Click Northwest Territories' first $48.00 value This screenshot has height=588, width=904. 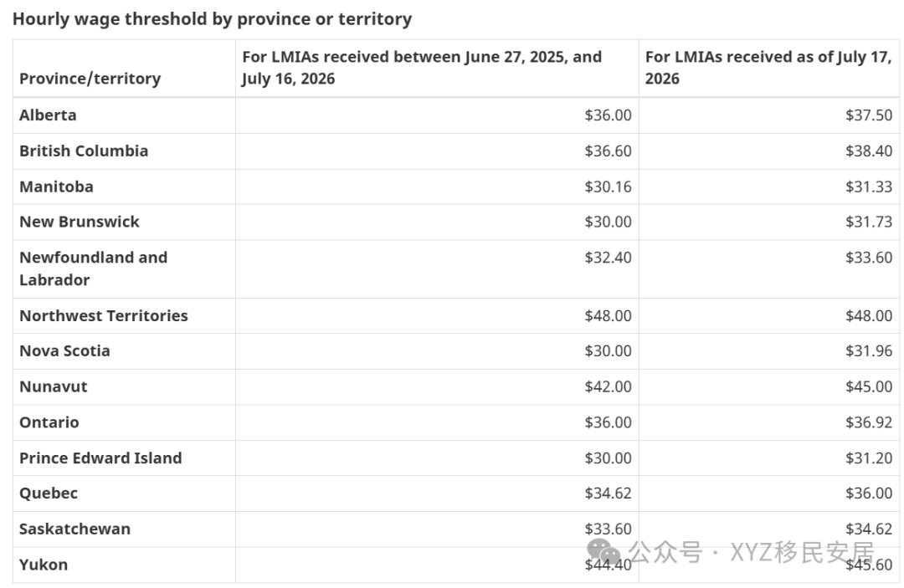tap(609, 315)
